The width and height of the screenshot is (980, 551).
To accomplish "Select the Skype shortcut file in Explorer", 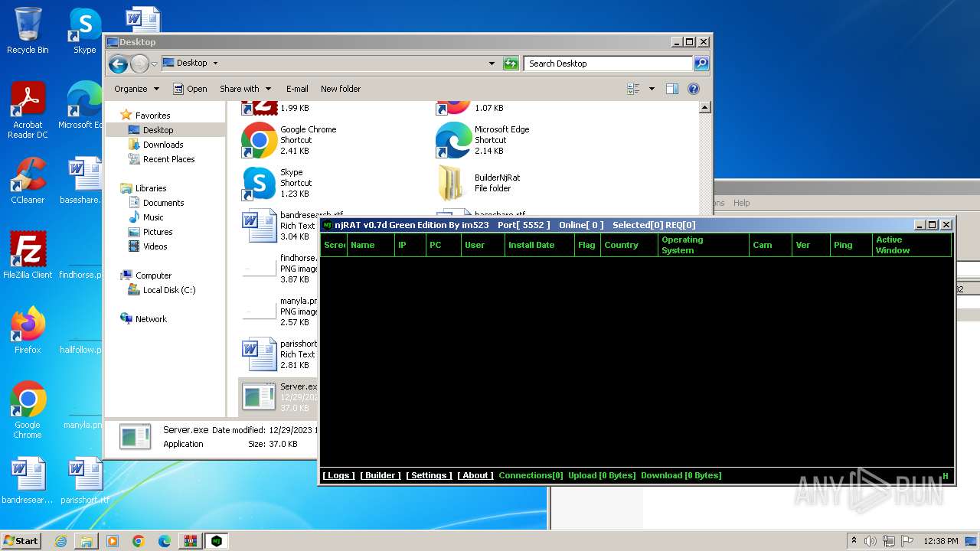I will [x=279, y=183].
